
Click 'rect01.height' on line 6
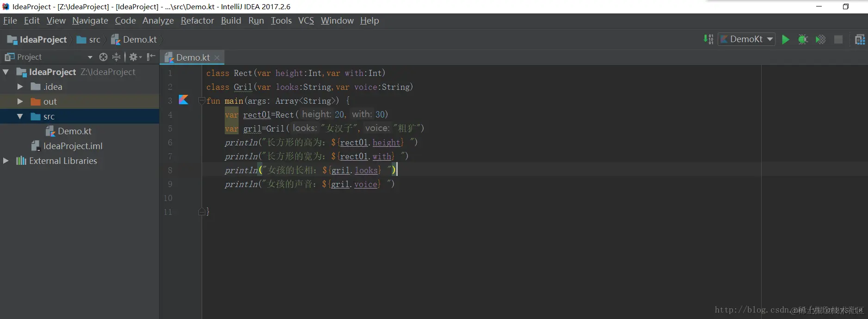(370, 143)
